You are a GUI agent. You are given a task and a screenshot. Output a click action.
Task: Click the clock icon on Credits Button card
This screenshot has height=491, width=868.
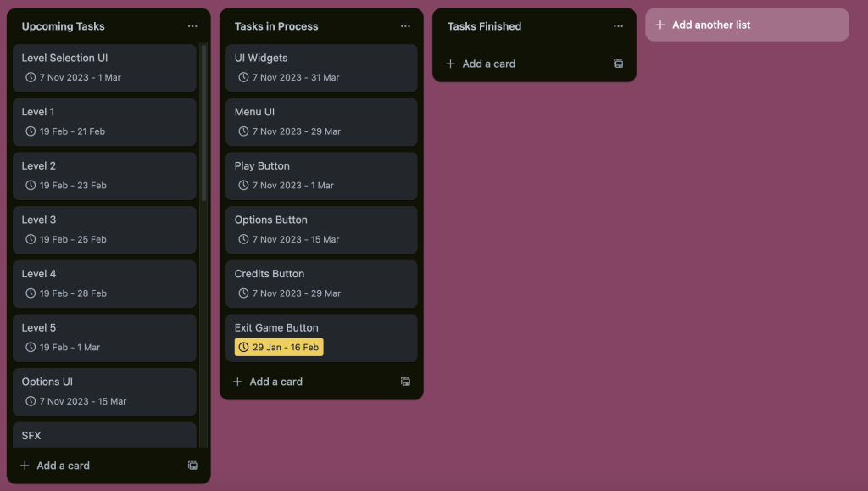click(x=244, y=293)
